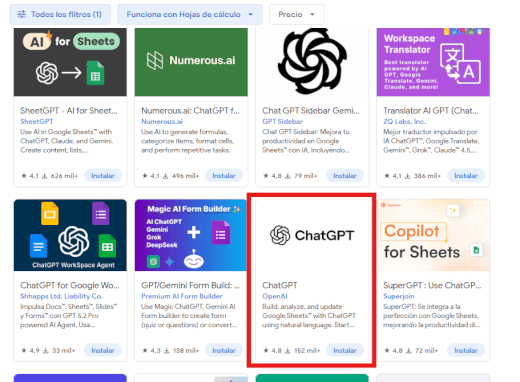Click the download icon beside 72 mil+
Screen dimensions: 520x382
pos(409,350)
